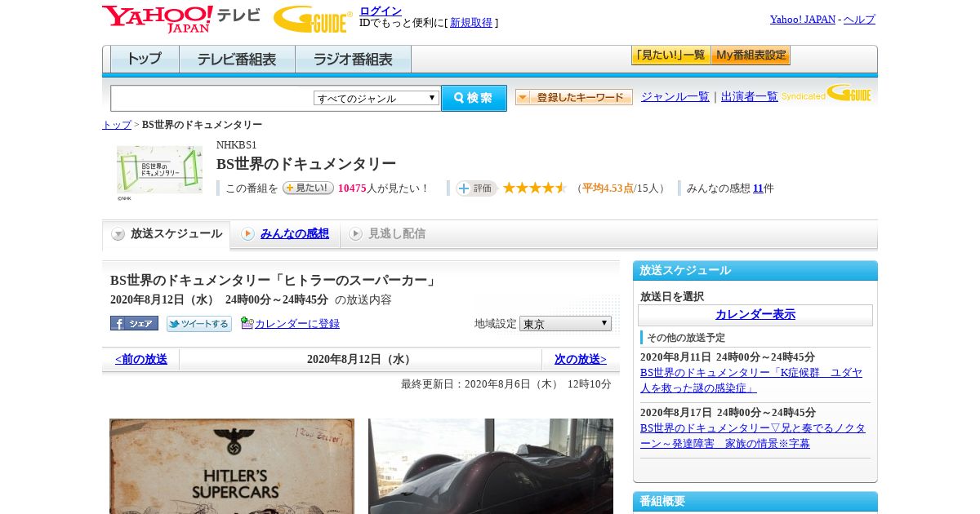Click the star rating display
This screenshot has width=980, height=514.
535,188
